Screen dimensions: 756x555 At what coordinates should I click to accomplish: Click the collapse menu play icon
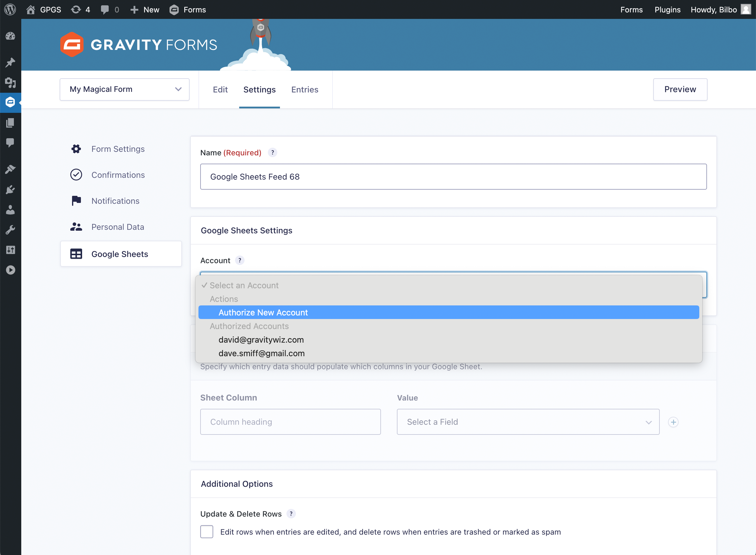[x=10, y=270]
